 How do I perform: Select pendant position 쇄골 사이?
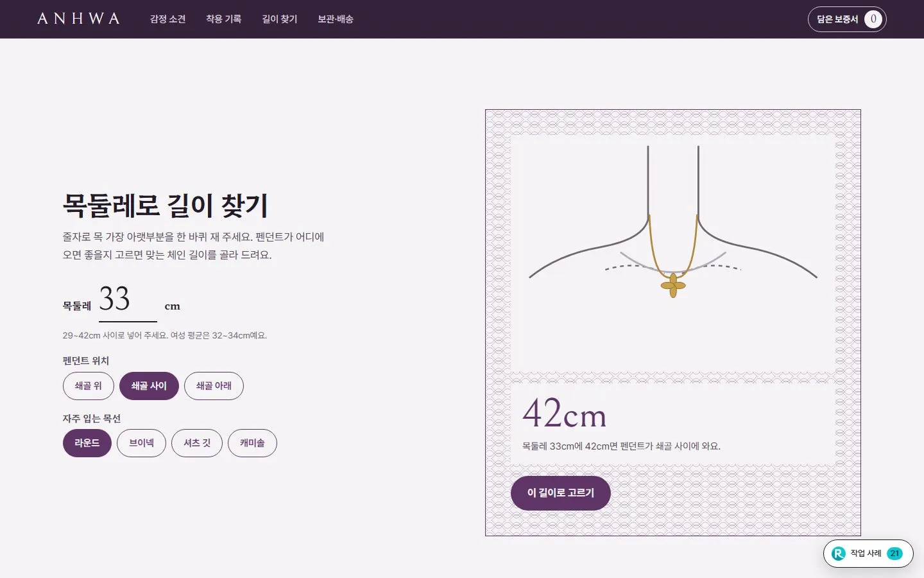(149, 386)
